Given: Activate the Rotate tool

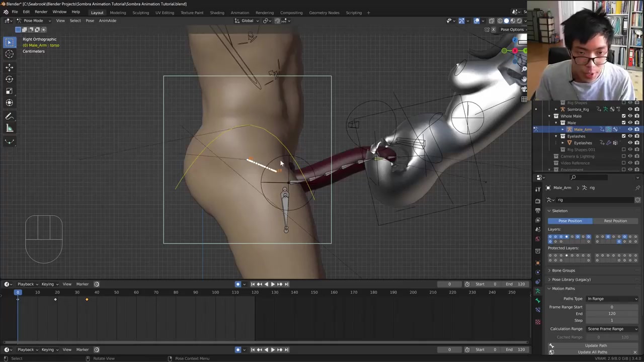Looking at the screenshot, I should tap(9, 79).
